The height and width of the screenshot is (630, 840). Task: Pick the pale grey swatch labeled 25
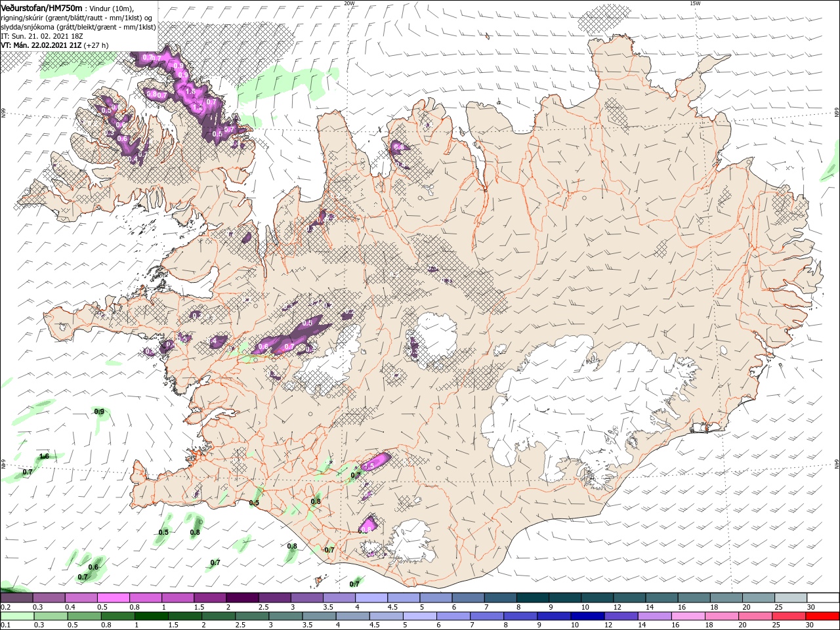coord(791,598)
